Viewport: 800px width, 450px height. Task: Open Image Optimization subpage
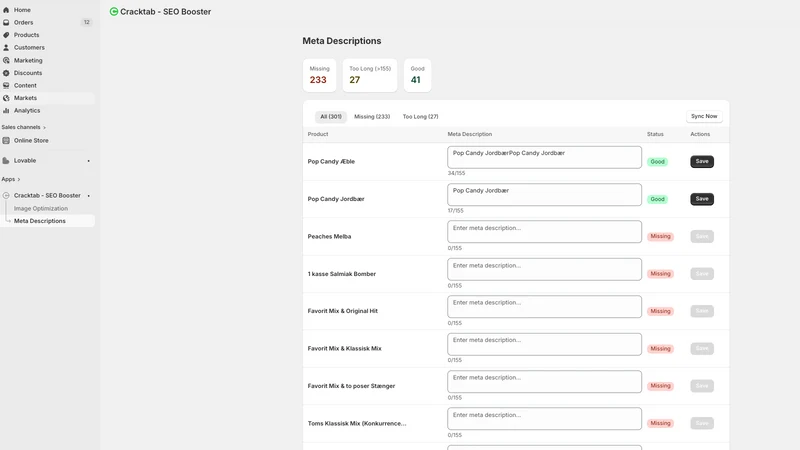[41, 208]
